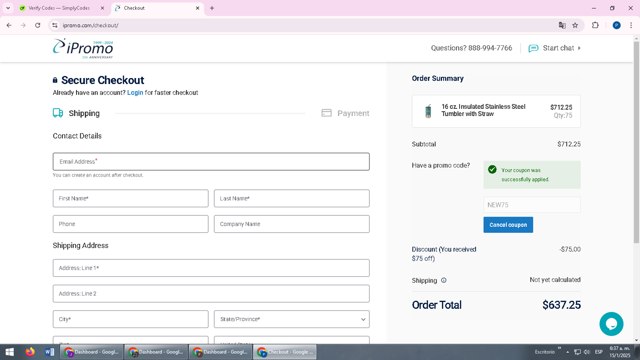Open Word from the taskbar
This screenshot has height=360, width=640.
(x=49, y=352)
